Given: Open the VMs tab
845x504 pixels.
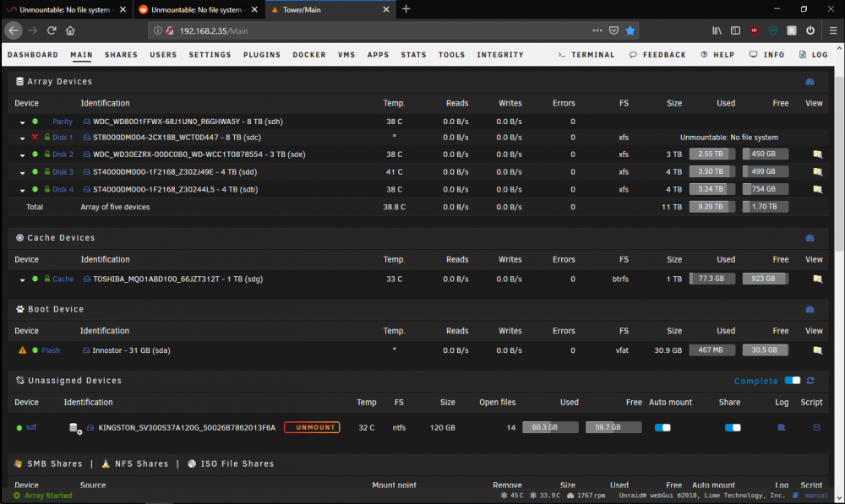Looking at the screenshot, I should pyautogui.click(x=346, y=55).
